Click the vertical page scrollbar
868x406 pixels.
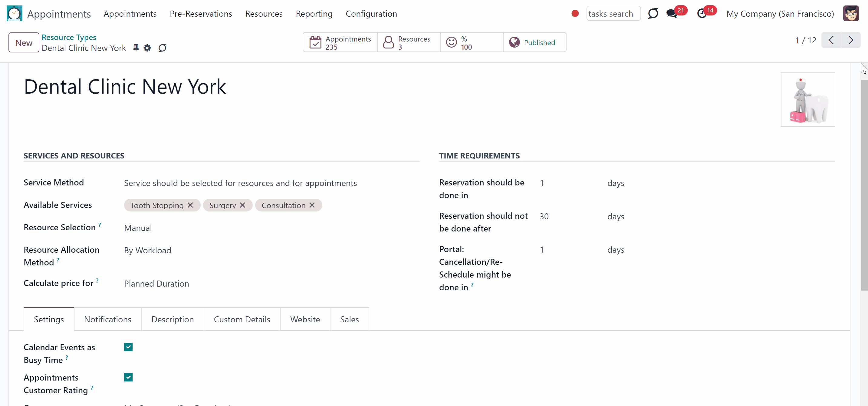pyautogui.click(x=864, y=185)
